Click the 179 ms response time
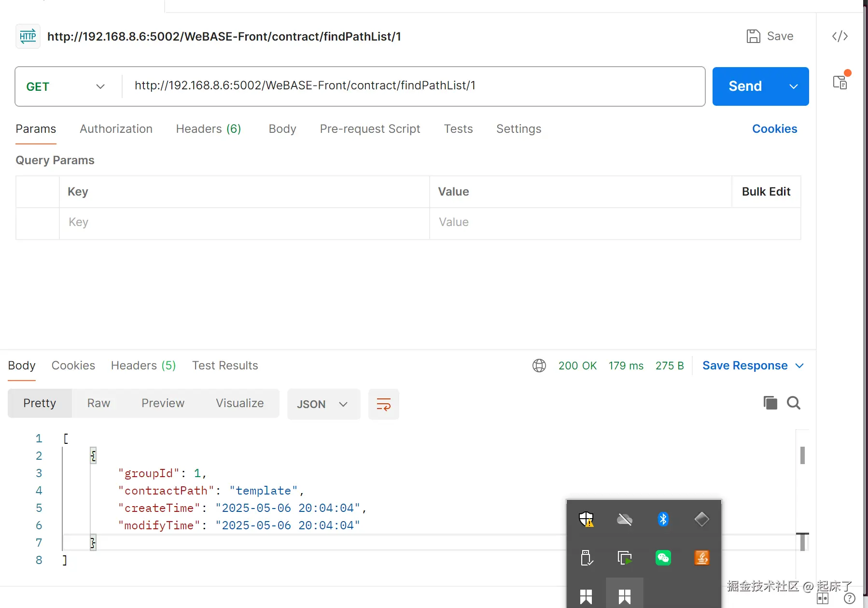The image size is (868, 608). [x=626, y=366]
